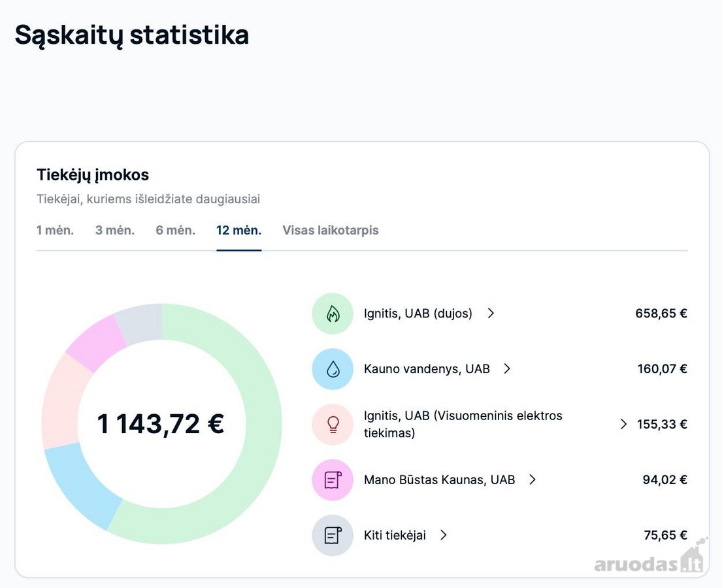This screenshot has width=722, height=588.
Task: Click the 94,02 € amount
Action: (x=665, y=480)
